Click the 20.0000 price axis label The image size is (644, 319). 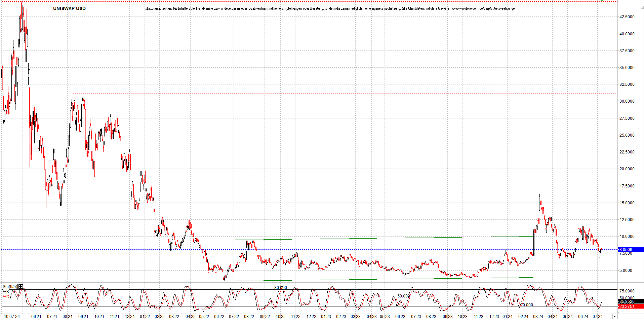627,169
